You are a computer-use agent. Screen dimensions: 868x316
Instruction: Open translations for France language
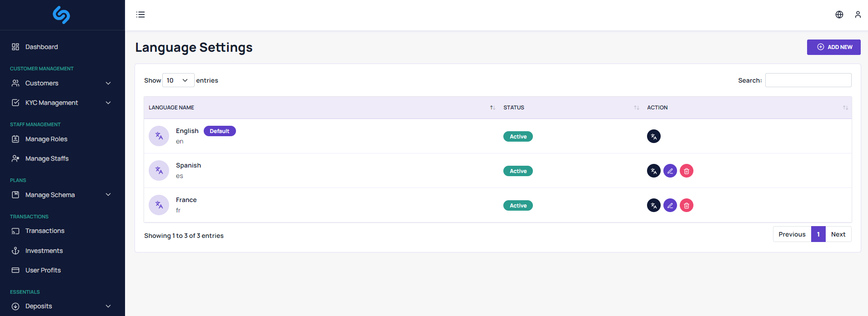coord(653,205)
